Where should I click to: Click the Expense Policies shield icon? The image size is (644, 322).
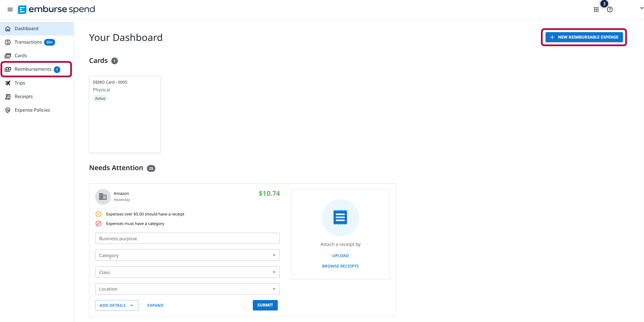tap(8, 110)
